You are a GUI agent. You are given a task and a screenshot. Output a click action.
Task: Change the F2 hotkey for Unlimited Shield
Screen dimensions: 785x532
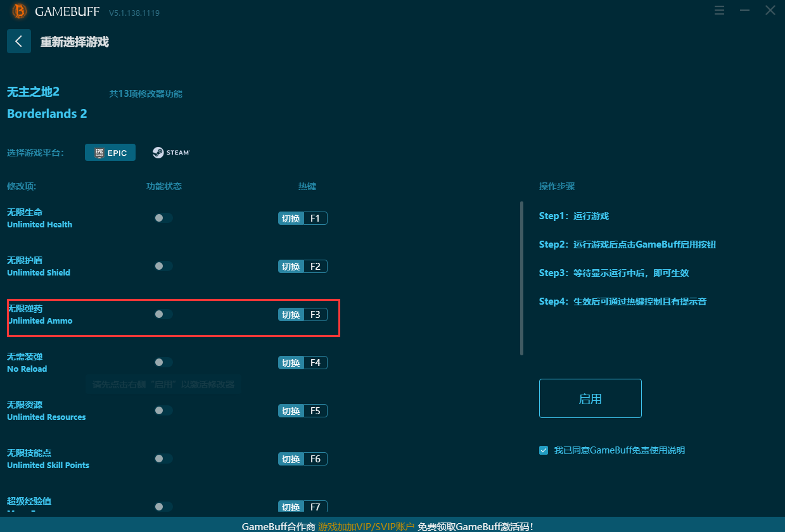(x=303, y=267)
